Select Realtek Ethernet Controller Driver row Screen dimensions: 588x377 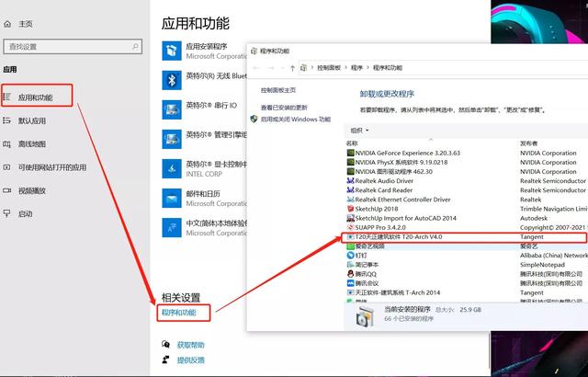pos(467,200)
